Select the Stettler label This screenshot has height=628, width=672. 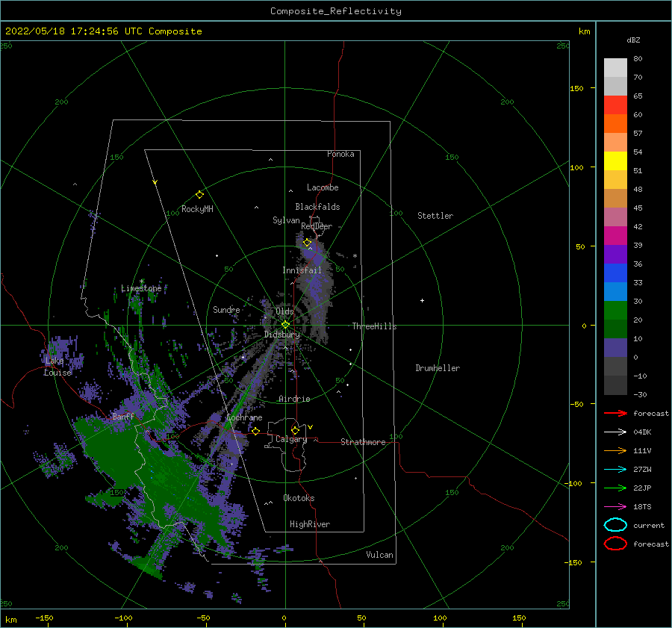point(435,216)
